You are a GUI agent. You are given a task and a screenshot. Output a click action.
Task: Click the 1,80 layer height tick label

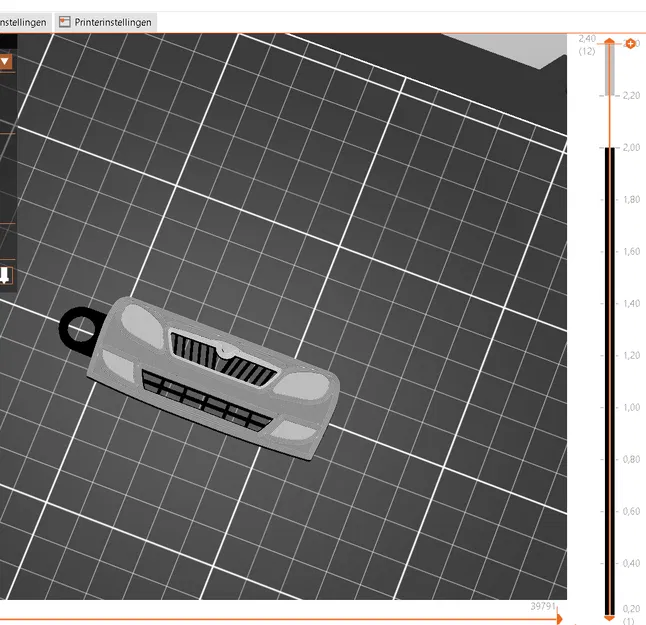631,199
